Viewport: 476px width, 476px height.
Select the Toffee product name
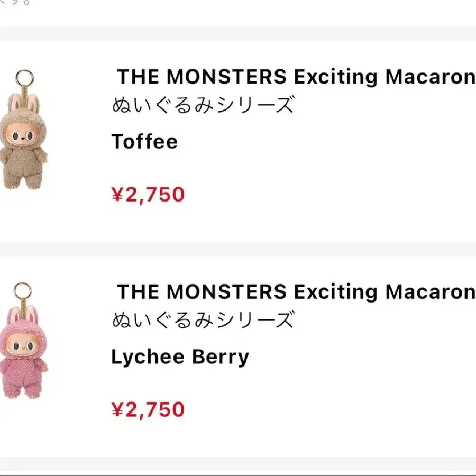point(144,142)
